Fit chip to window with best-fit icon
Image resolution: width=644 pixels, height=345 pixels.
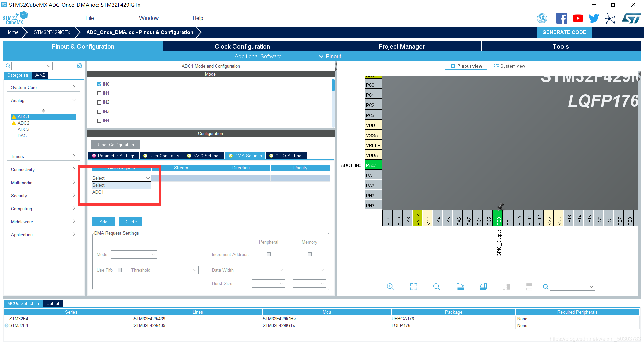414,287
